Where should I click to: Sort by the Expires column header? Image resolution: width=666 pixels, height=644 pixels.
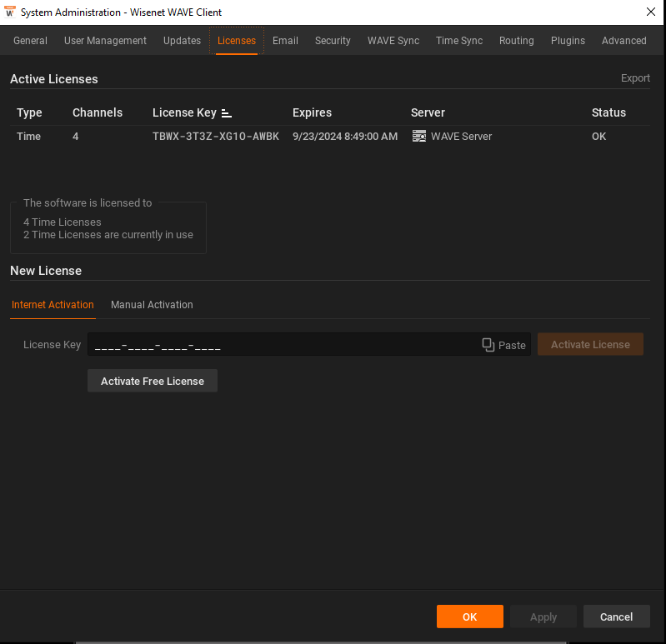[x=312, y=112]
